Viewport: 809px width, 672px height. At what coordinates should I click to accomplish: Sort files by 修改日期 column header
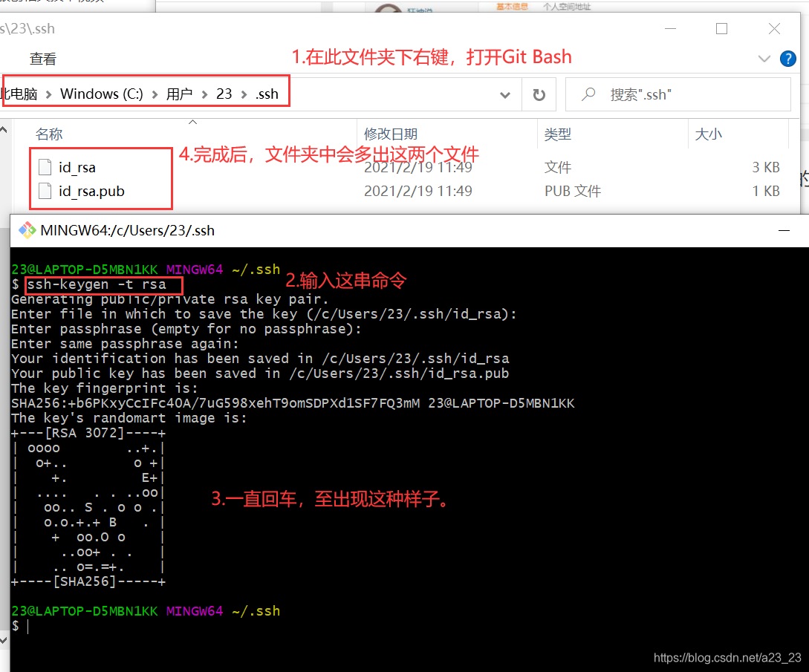(x=391, y=134)
